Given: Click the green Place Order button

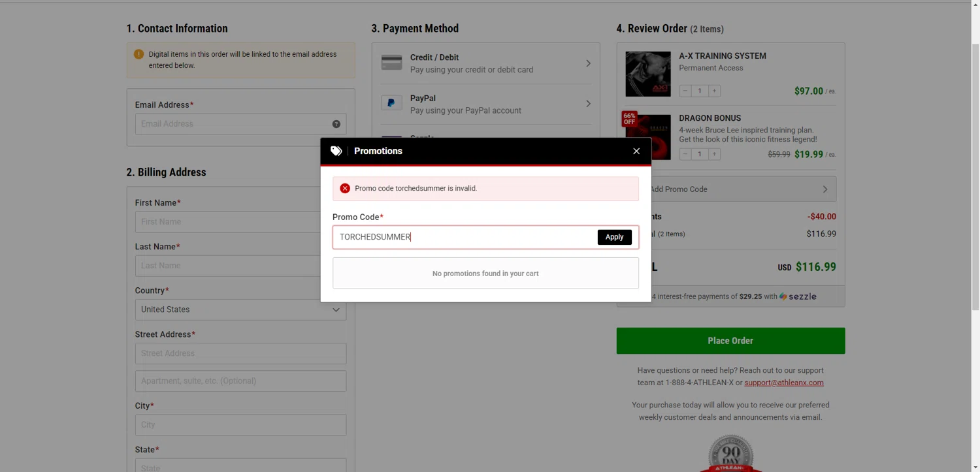Looking at the screenshot, I should (x=730, y=341).
